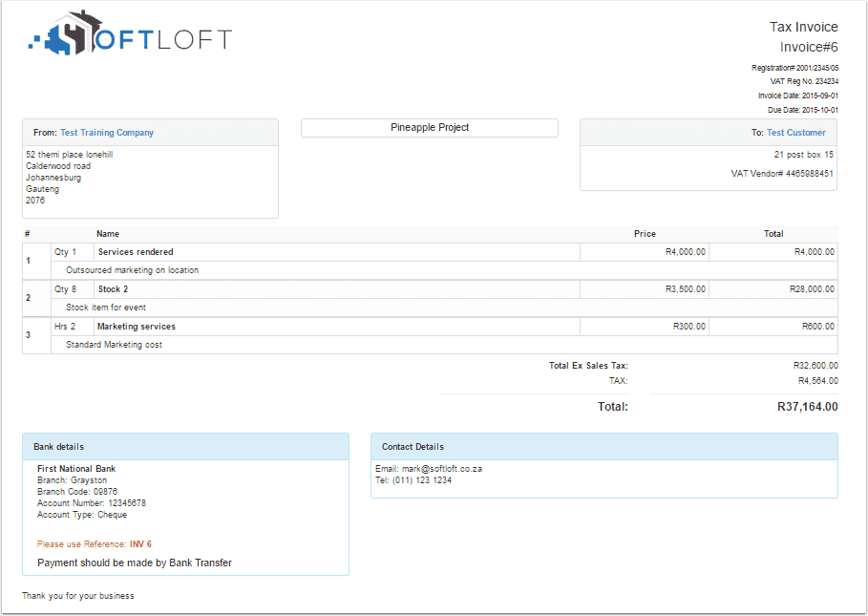Click First National Bank name
868x616 pixels.
(x=76, y=469)
